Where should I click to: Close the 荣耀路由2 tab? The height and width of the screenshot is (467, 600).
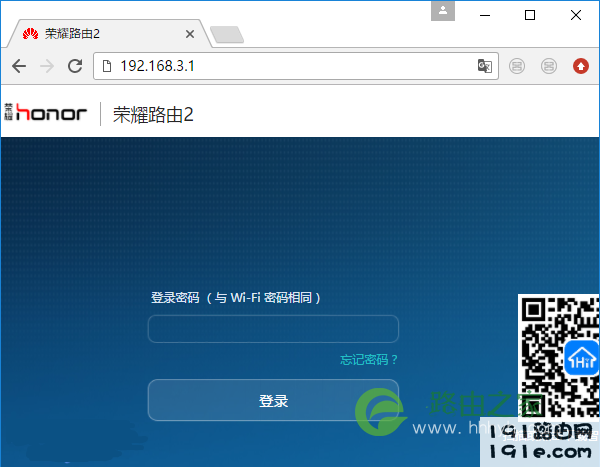click(190, 34)
